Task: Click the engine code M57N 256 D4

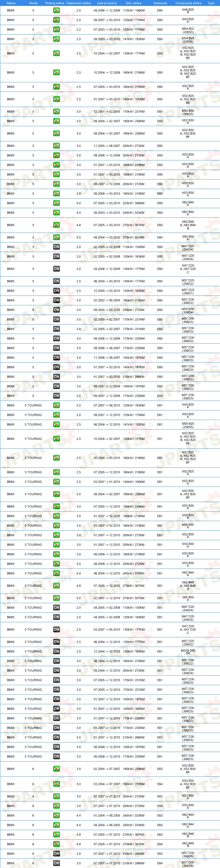Action: point(188,652)
